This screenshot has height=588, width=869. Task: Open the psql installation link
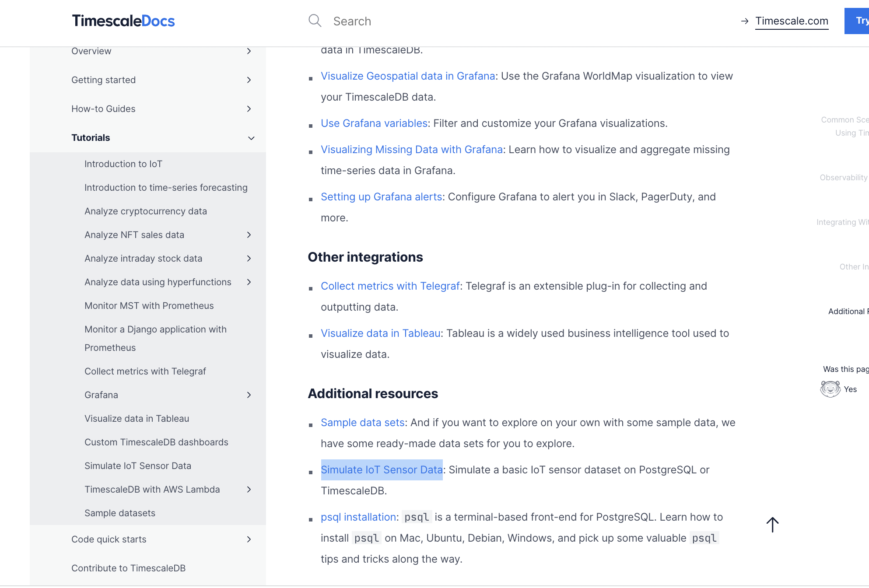[x=357, y=517]
